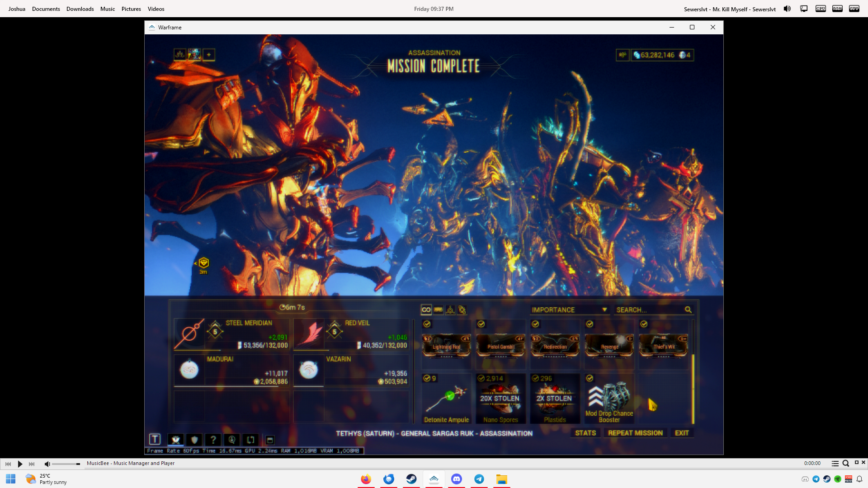Toggle check mark on Thief's Wit reward
The width and height of the screenshot is (868, 488).
coord(644,324)
